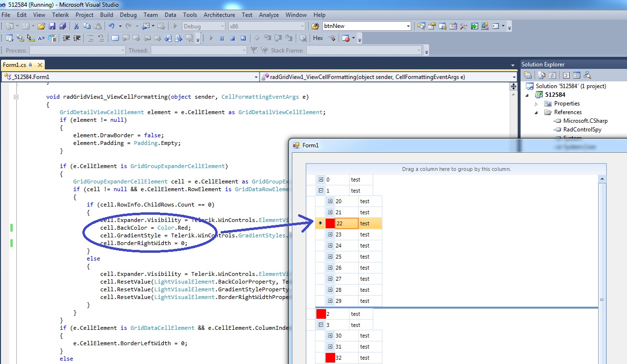Switch to the Form1.cs tab

click(14, 65)
